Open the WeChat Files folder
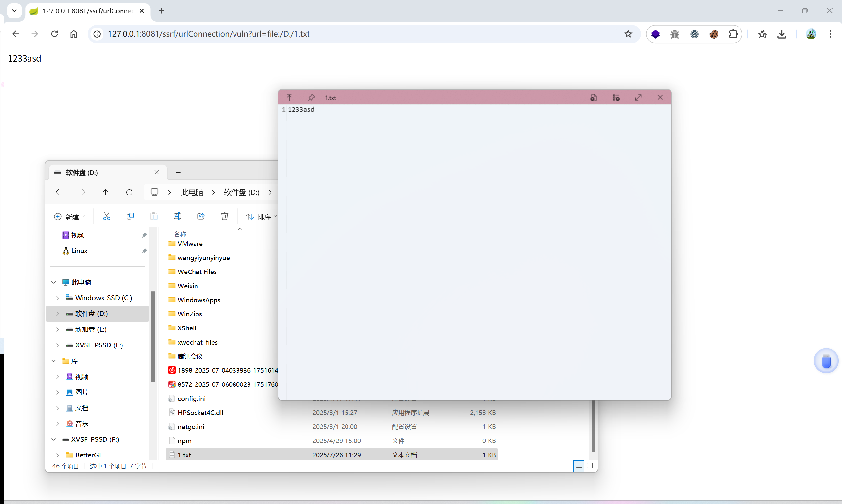This screenshot has width=842, height=504. click(197, 272)
